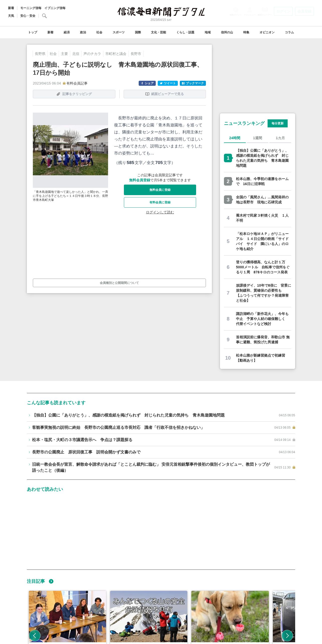Register as free member (無料会員に登録)
This screenshot has height=644, width=322.
[x=160, y=190]
